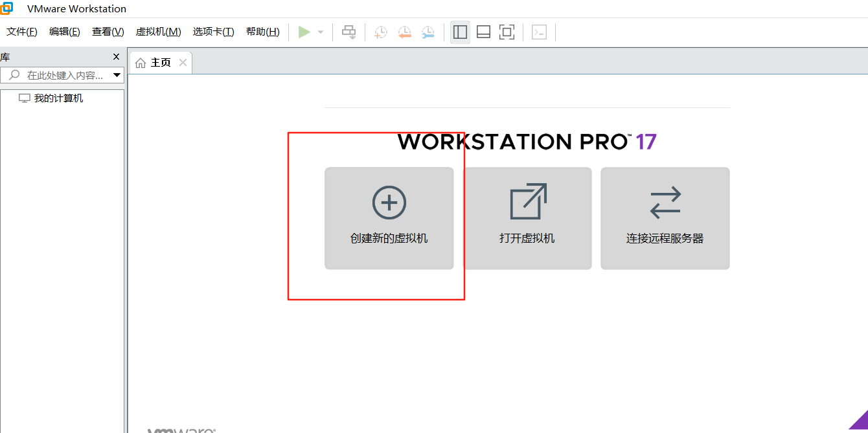Screen dimensions: 868x433
Task: Enter full screen mode
Action: pyautogui.click(x=507, y=32)
